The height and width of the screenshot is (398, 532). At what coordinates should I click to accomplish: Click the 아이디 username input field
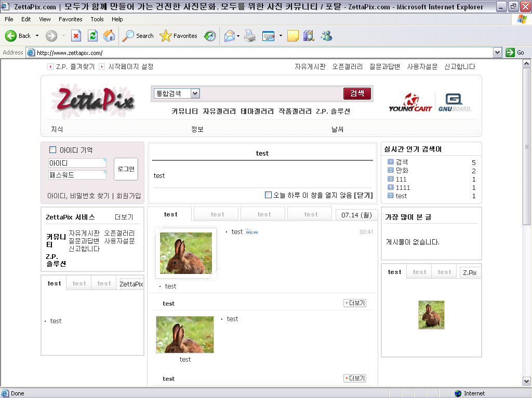tap(77, 163)
